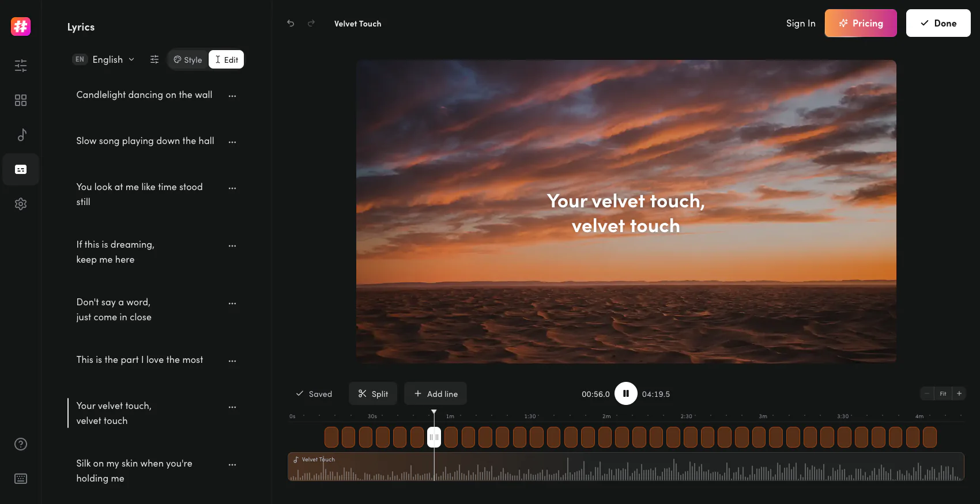Click the 'Velvet Touch' project title

click(x=358, y=24)
